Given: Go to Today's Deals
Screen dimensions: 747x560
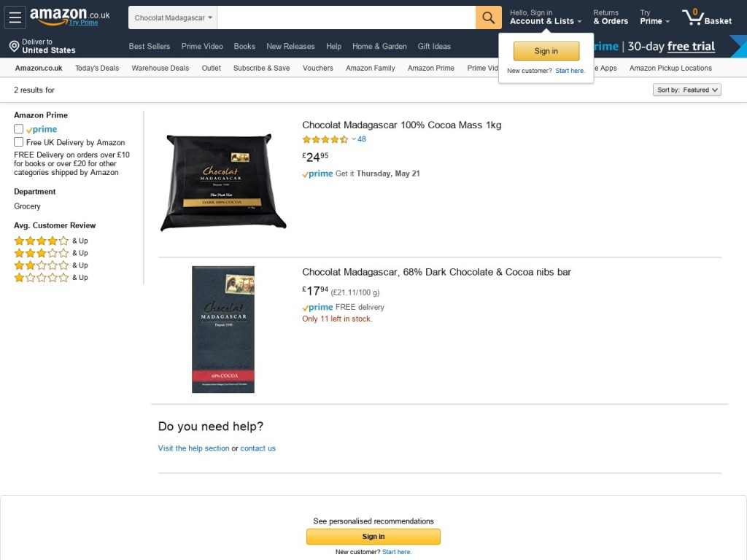Looking at the screenshot, I should (97, 68).
